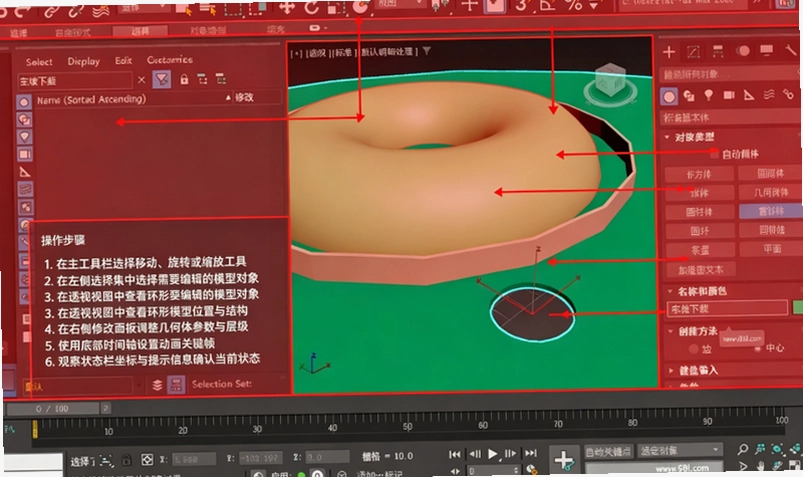Select the Space Warps category icon
This screenshot has width=803, height=477.
769,94
